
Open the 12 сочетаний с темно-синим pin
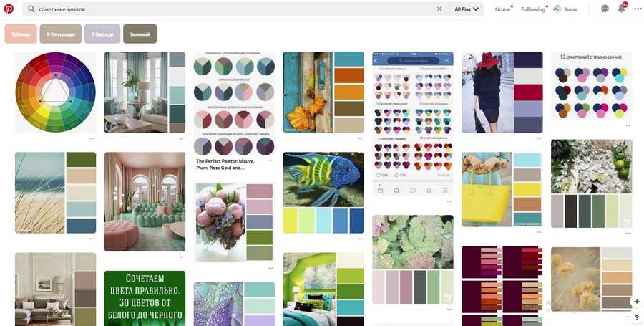(x=592, y=86)
